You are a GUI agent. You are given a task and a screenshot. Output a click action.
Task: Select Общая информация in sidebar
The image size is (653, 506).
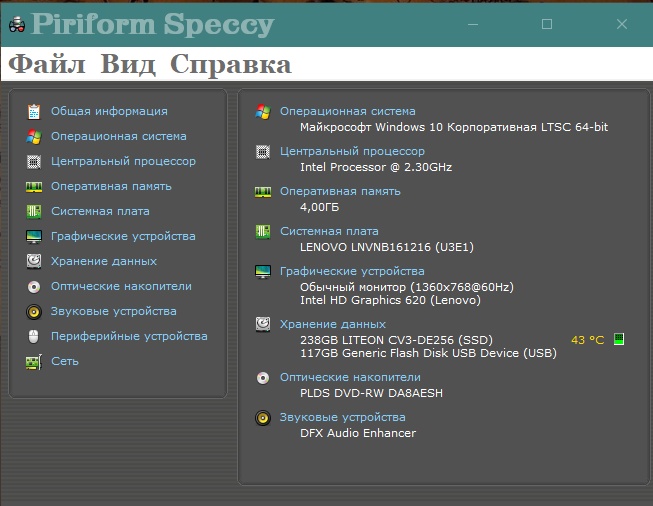[109, 111]
